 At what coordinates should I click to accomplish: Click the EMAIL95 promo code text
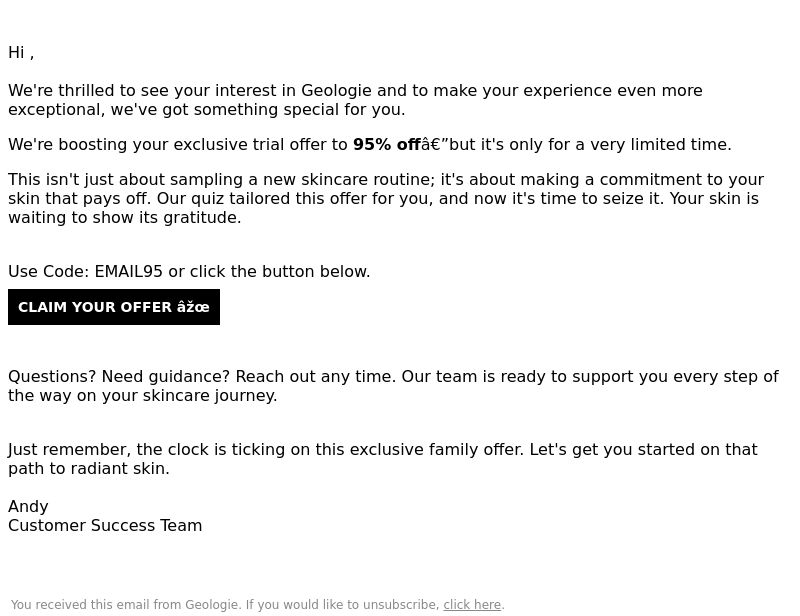[129, 272]
